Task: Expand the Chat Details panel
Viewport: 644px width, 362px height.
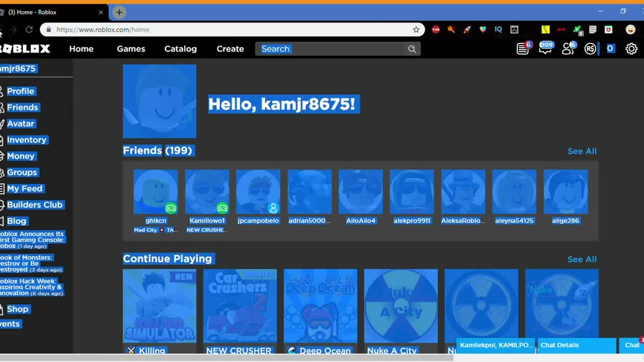Action: click(x=577, y=345)
